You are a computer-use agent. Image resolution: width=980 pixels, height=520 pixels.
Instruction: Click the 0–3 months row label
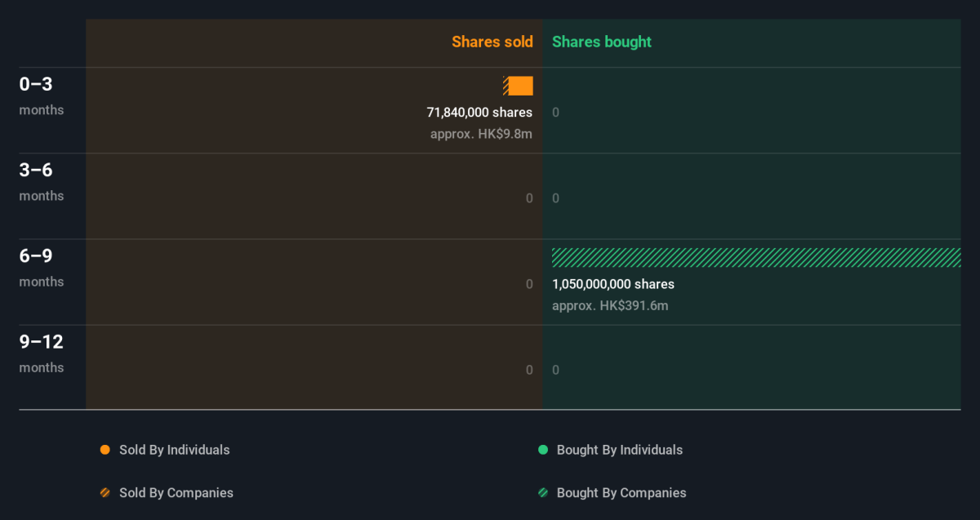42,96
